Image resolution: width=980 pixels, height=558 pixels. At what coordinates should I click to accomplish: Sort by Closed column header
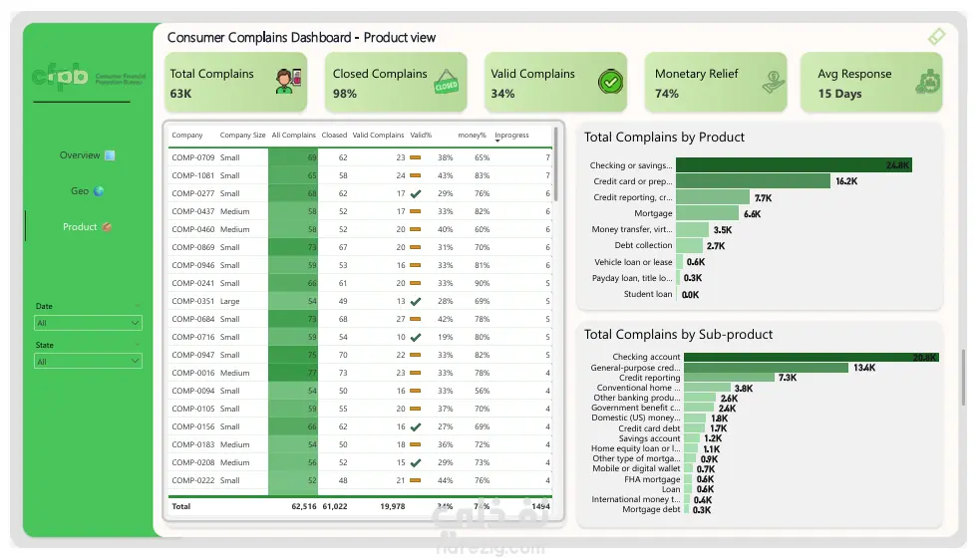pos(334,135)
